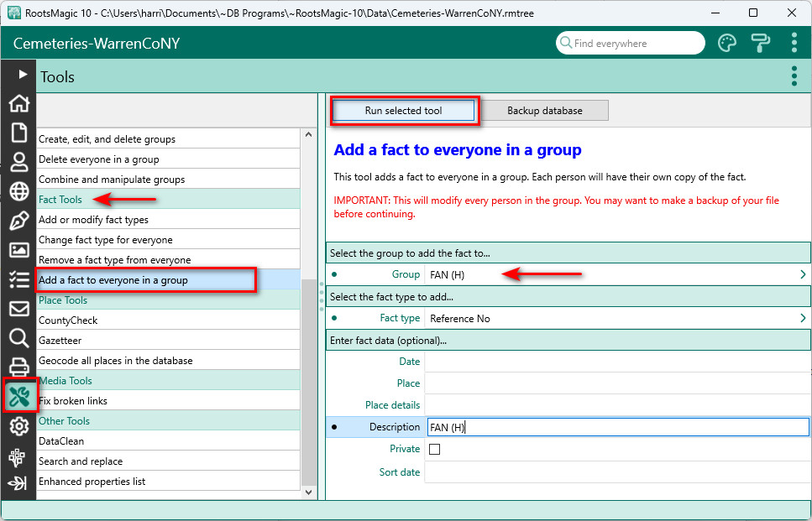Open the Media picture icon in sidebar
The width and height of the screenshot is (812, 521).
pos(19,250)
